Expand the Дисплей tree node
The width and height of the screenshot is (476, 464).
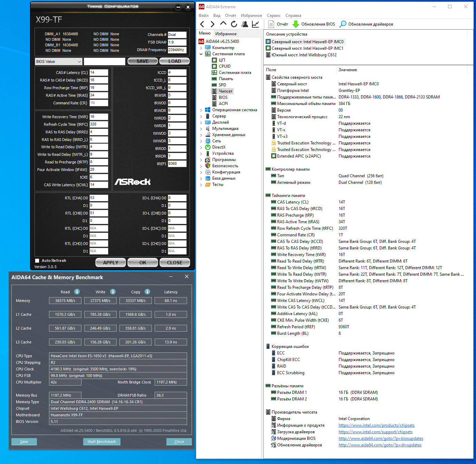tap(201, 122)
